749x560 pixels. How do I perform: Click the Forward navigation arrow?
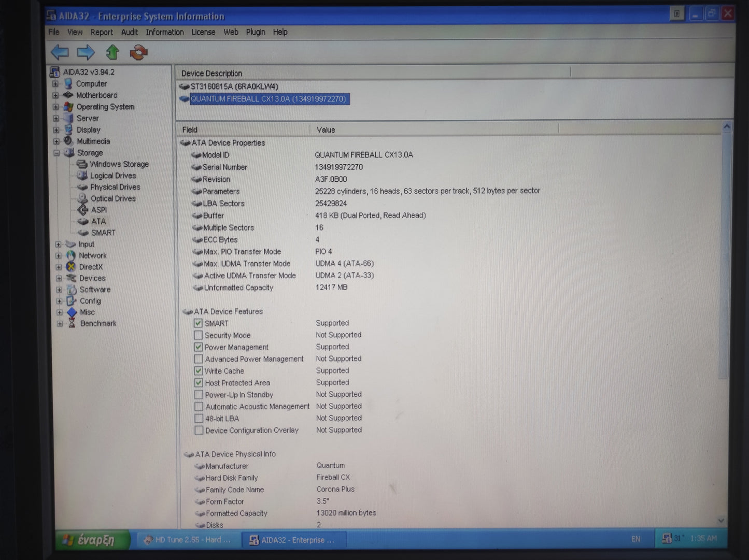click(86, 52)
